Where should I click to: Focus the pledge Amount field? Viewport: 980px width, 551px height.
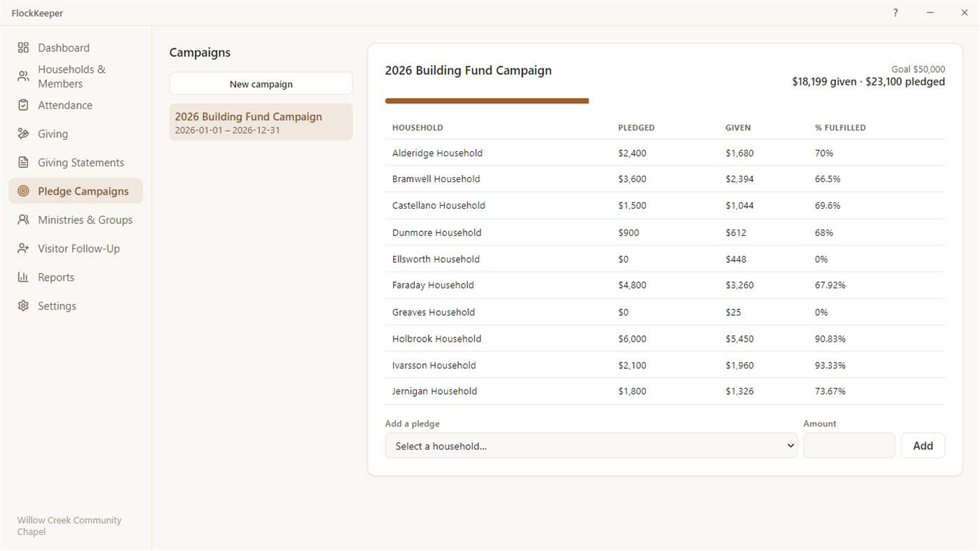pyautogui.click(x=849, y=446)
